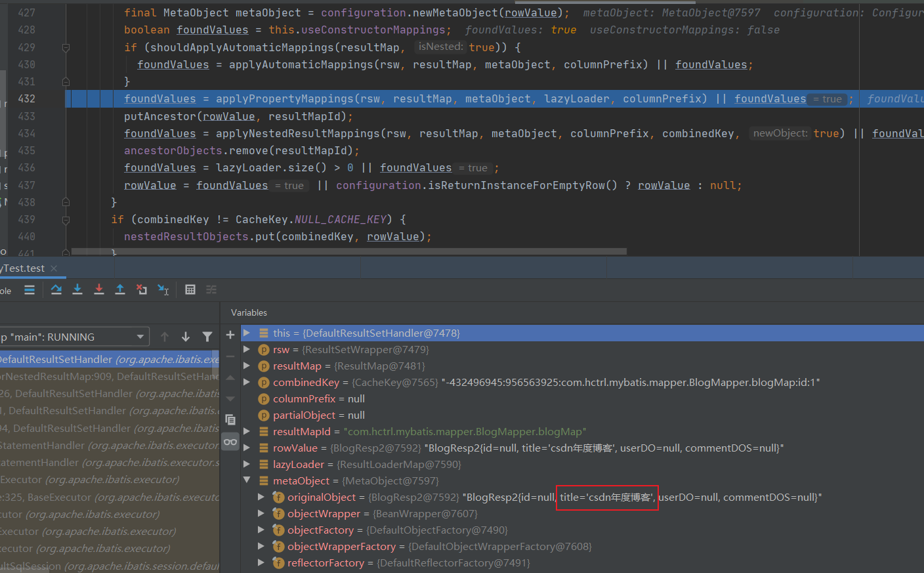Click the isReturnInstanceForEmptyRow method call

point(516,185)
